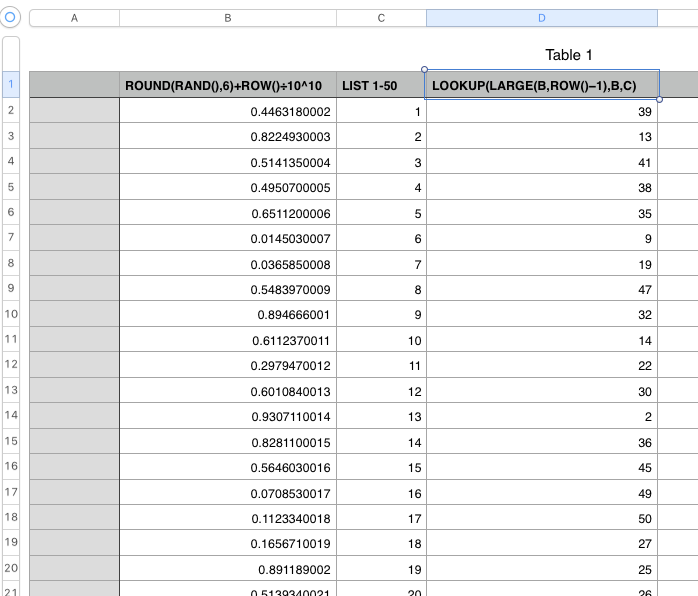Viewport: 698px width, 596px height.
Task: Select cell with 0.4950700005
Action: pyautogui.click(x=228, y=187)
